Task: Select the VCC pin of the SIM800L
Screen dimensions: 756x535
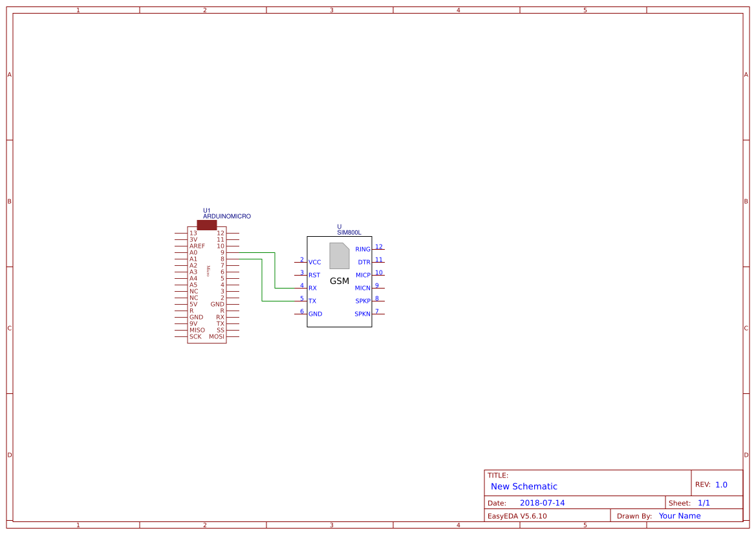Action: 314,262
